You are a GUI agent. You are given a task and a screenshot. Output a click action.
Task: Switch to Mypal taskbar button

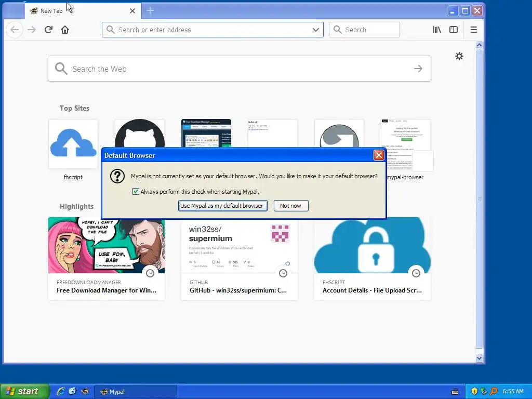coord(136,392)
